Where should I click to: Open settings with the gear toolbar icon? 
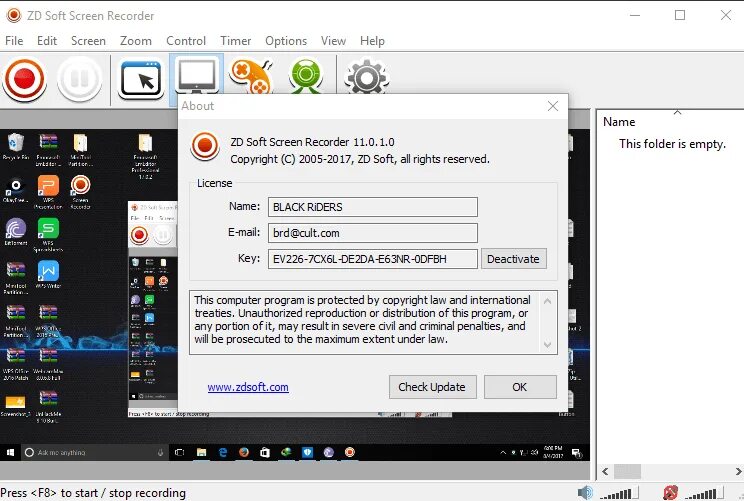pos(366,76)
